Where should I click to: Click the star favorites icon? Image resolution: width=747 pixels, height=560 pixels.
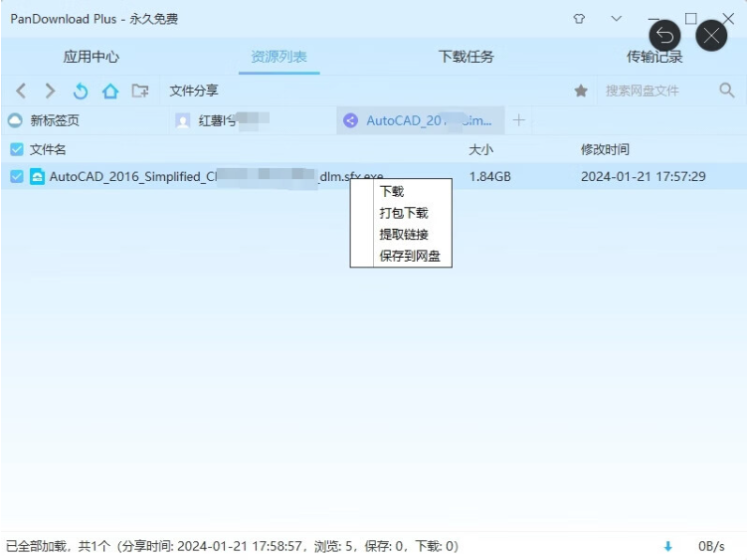click(581, 91)
